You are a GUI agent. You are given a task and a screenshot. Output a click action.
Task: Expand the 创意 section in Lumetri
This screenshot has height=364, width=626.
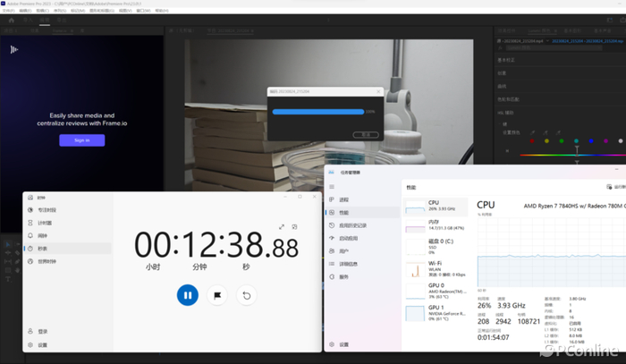pyautogui.click(x=502, y=73)
